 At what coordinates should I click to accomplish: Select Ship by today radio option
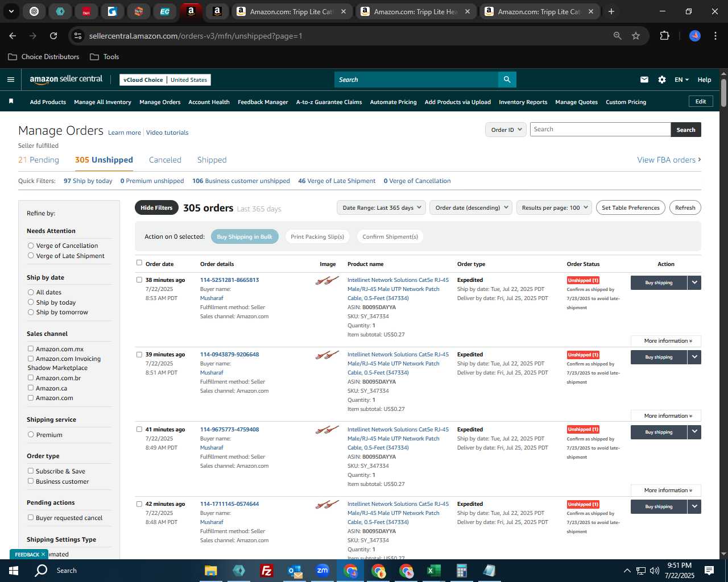tap(31, 302)
